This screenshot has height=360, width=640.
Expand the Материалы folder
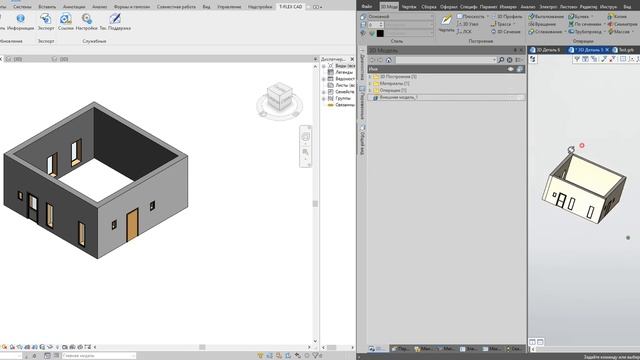pos(370,83)
